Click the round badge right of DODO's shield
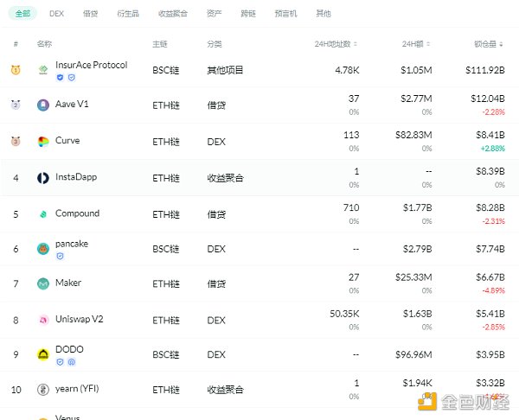 [x=72, y=362]
